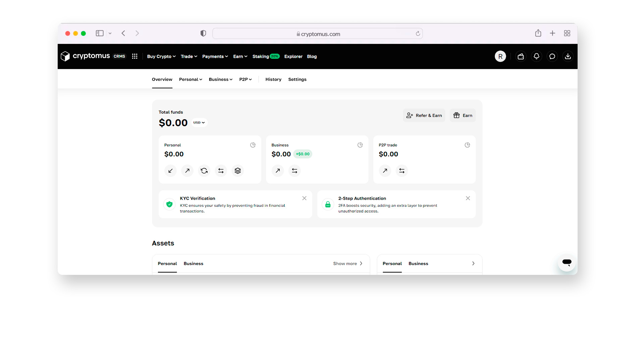Click the 2-Step Authentication title text

362,198
